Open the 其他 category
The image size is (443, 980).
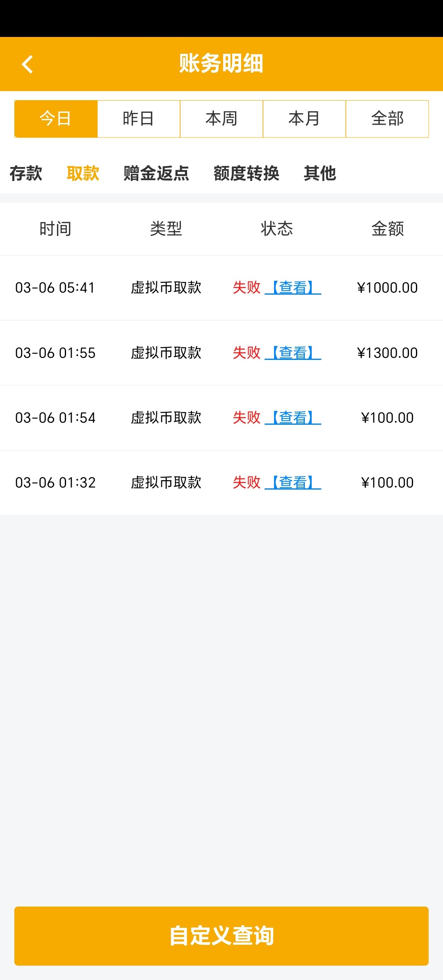(320, 173)
